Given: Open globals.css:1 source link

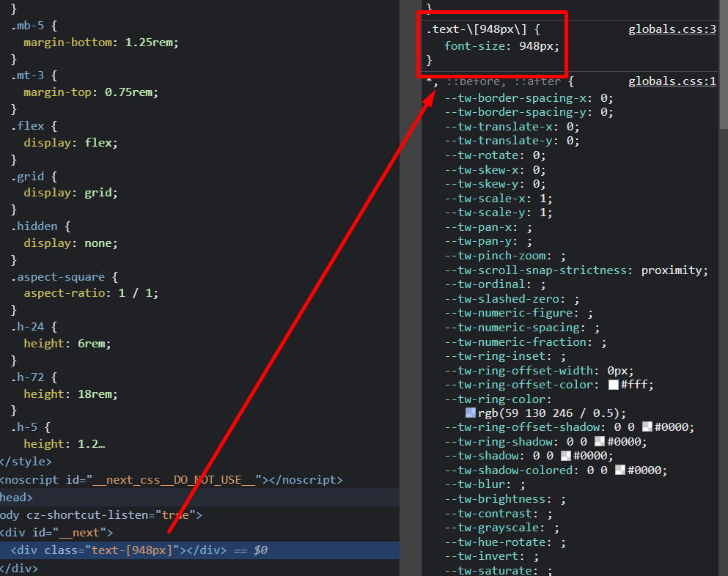Looking at the screenshot, I should pyautogui.click(x=672, y=81).
